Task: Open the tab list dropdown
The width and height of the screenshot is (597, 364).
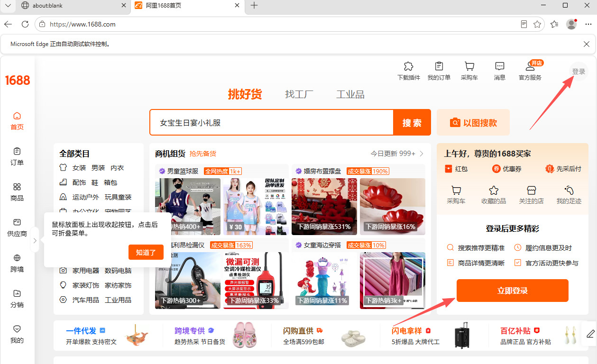Action: pyautogui.click(x=7, y=5)
